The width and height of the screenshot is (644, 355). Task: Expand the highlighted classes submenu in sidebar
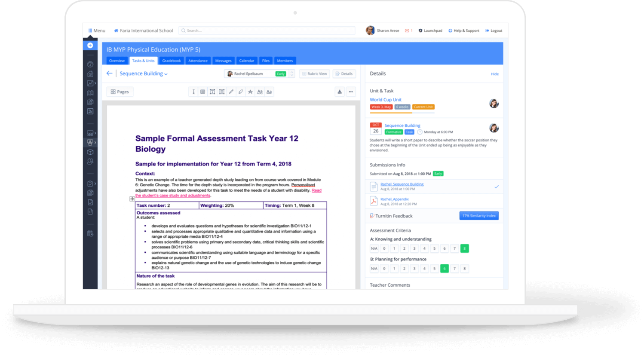(x=95, y=142)
